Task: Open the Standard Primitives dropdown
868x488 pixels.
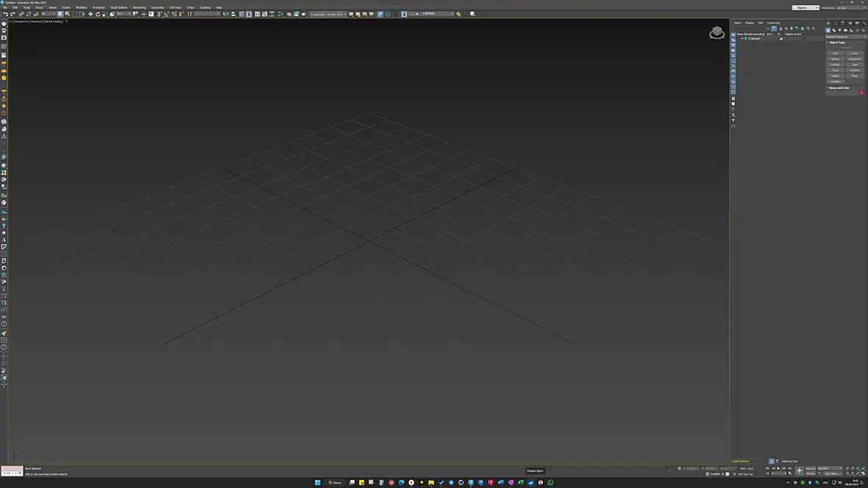Action: (x=846, y=37)
